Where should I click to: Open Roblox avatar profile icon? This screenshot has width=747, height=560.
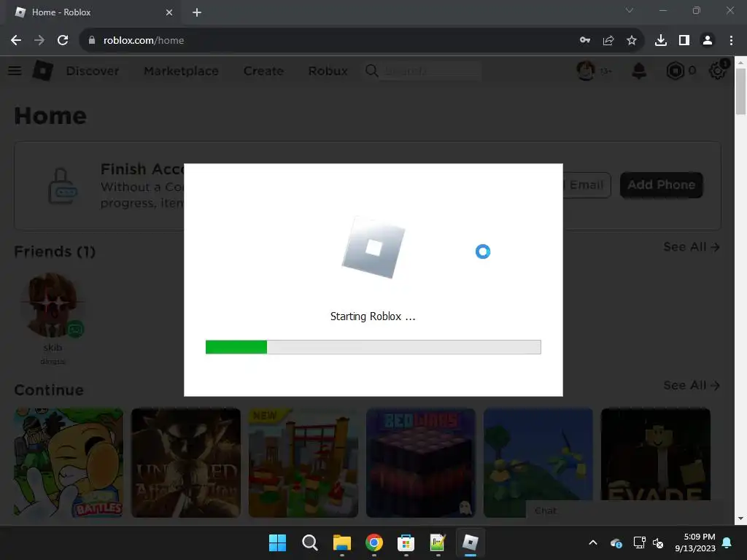(x=586, y=71)
